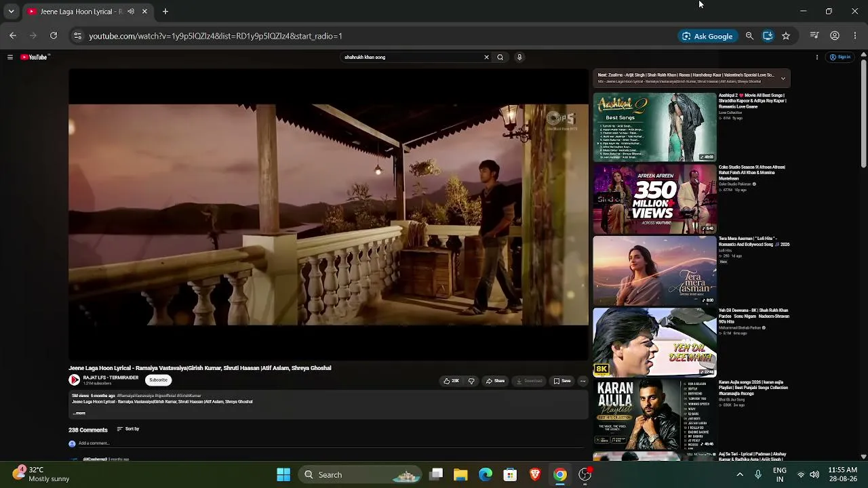
Task: Open Microsoft Store from the taskbar
Action: 510,474
